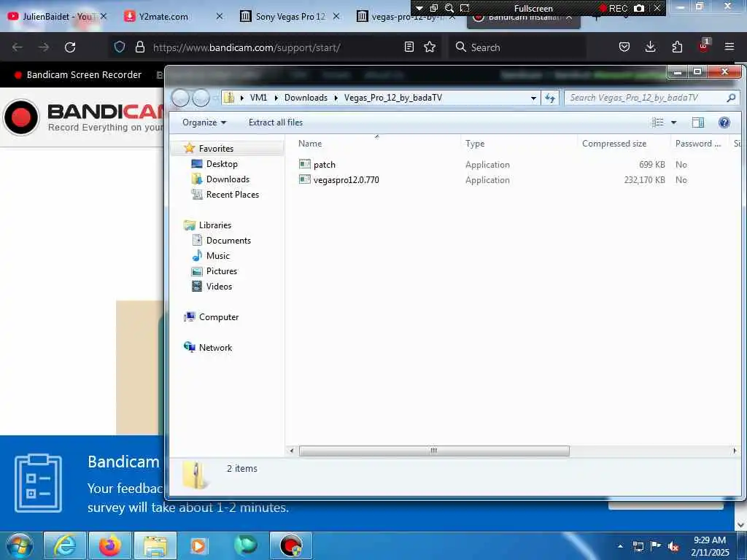Sort by the Type column header
Screen dimensions: 747x560
474,144
